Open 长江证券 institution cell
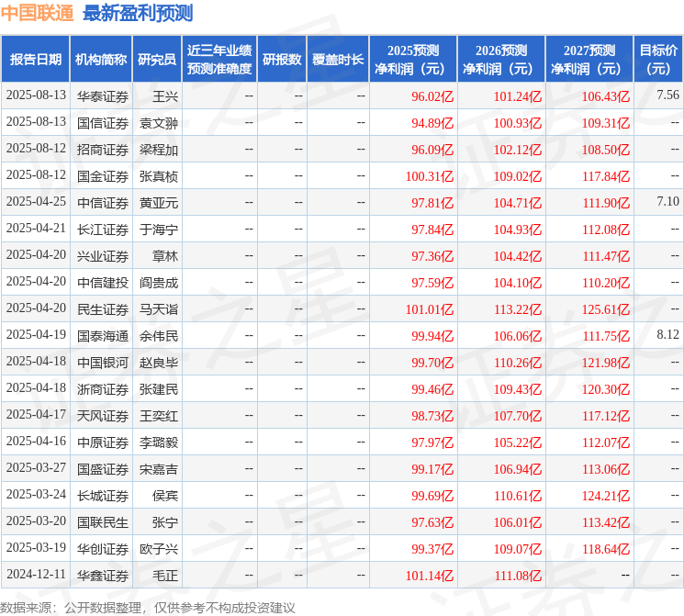This screenshot has height=616, width=684. 103,230
